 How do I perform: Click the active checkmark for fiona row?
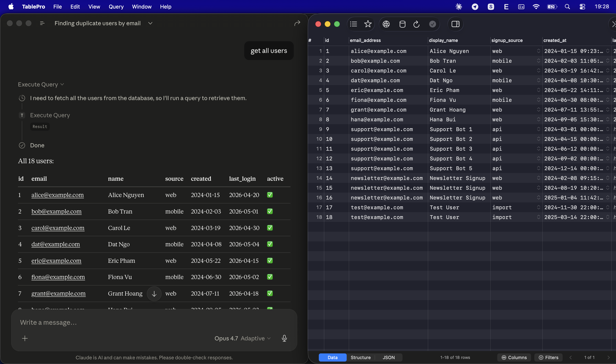coord(270,277)
